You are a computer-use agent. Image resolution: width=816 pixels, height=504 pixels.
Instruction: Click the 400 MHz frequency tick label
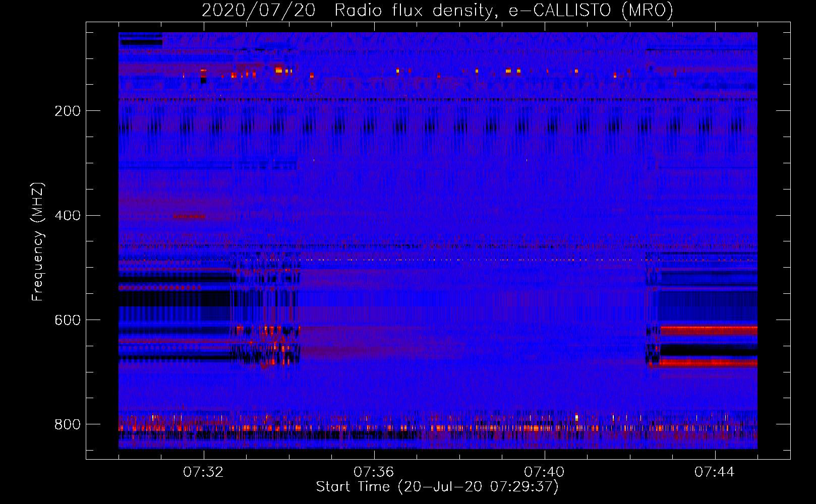click(x=68, y=216)
